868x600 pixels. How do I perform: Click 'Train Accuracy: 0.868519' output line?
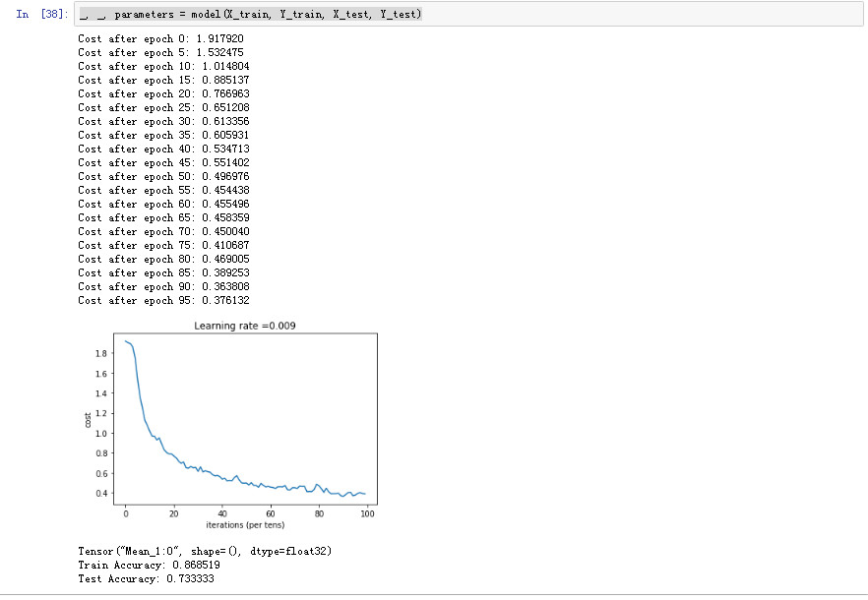pyautogui.click(x=149, y=566)
